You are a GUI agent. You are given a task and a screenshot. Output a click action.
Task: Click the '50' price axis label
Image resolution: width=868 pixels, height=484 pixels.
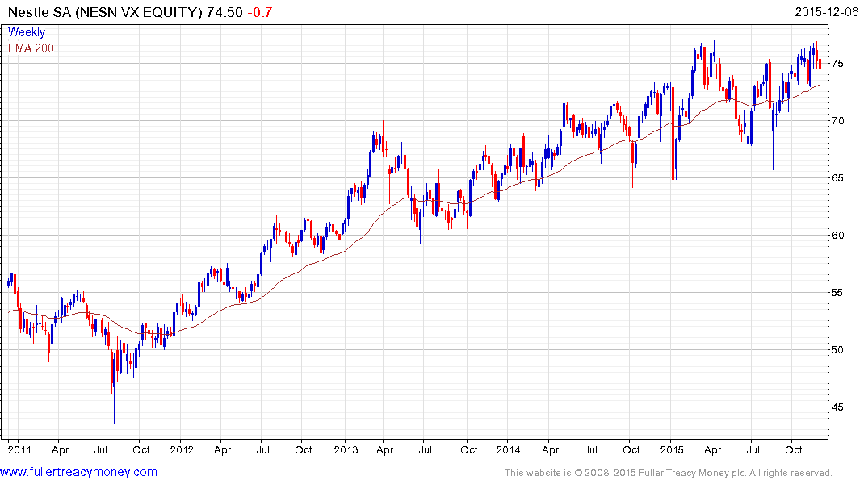[837, 349]
